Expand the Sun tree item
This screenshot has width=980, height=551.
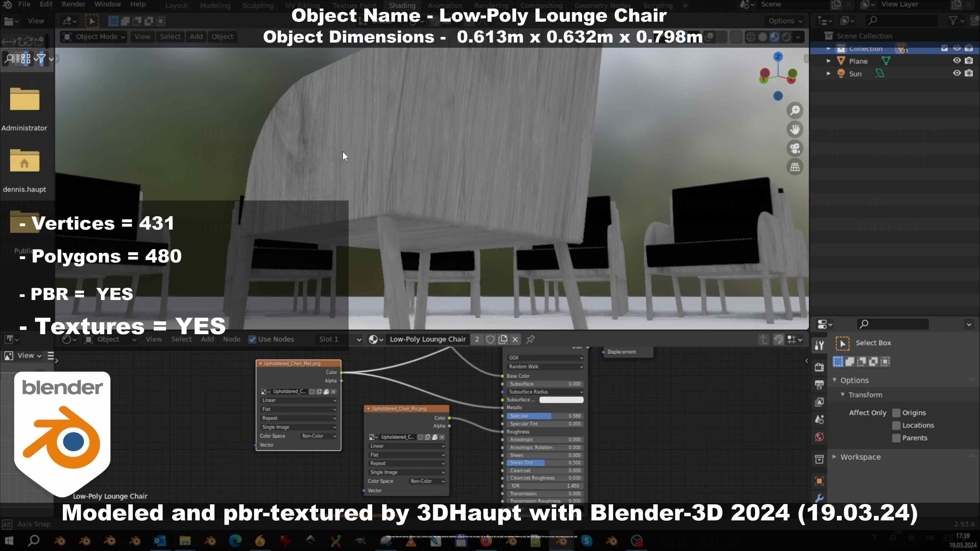tap(828, 74)
